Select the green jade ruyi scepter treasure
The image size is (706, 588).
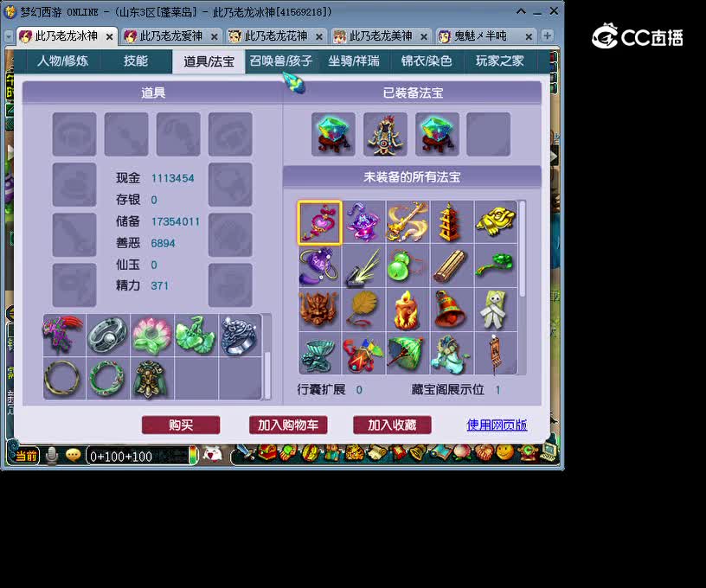495,266
